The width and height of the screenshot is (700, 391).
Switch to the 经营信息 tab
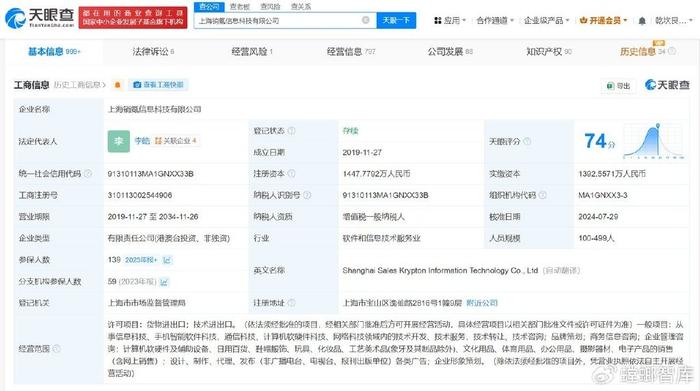(x=351, y=52)
